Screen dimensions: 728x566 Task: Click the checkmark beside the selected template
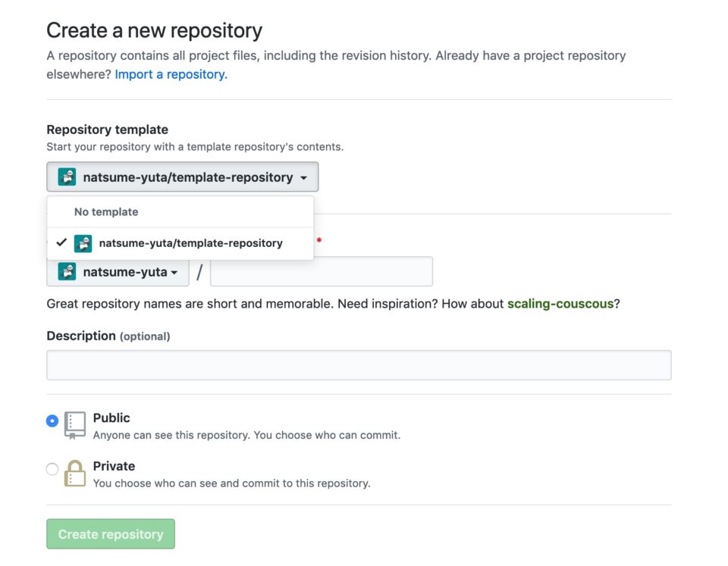click(x=62, y=243)
